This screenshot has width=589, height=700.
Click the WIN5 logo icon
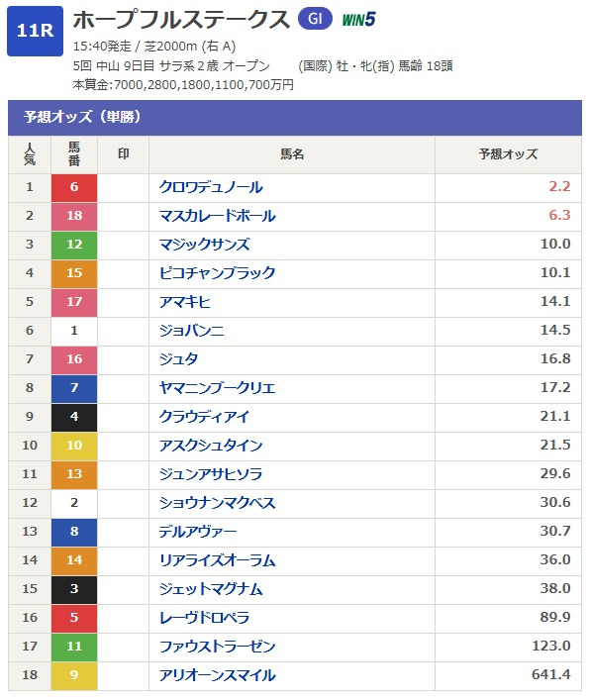tap(358, 19)
